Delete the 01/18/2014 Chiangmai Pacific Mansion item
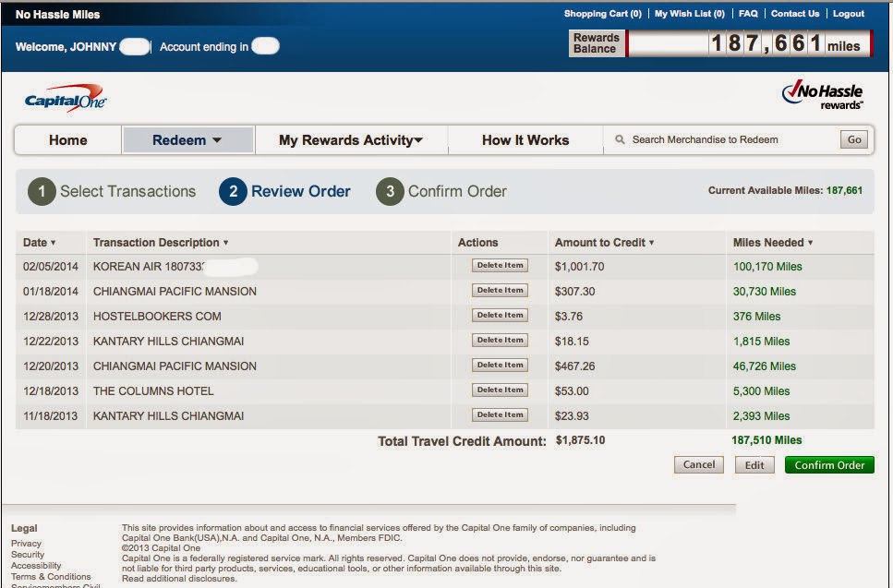Image resolution: width=893 pixels, height=588 pixels. click(500, 290)
